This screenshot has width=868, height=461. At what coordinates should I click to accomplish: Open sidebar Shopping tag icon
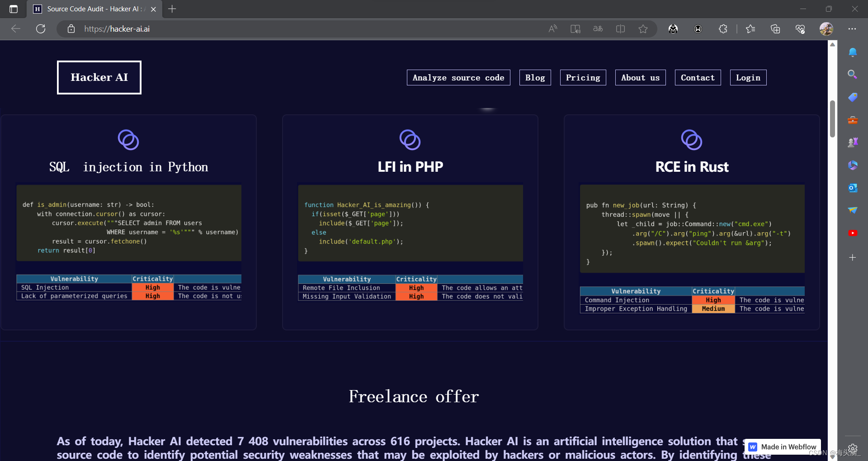click(853, 97)
